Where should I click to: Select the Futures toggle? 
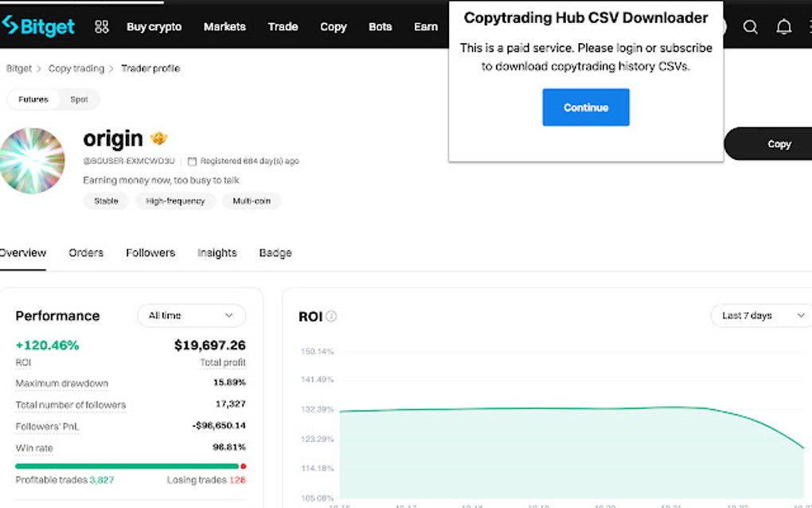tap(33, 99)
